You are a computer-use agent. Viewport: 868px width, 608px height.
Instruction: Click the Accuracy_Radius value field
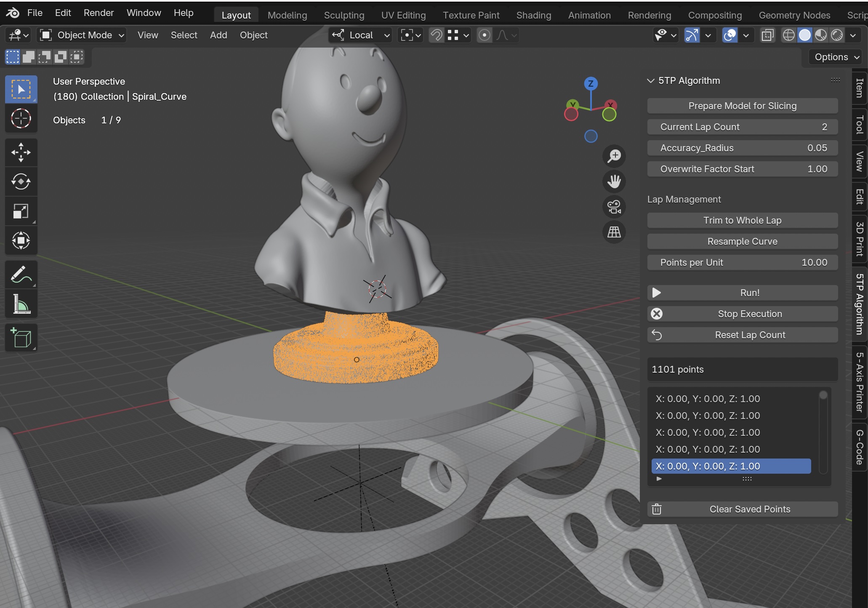[743, 148]
